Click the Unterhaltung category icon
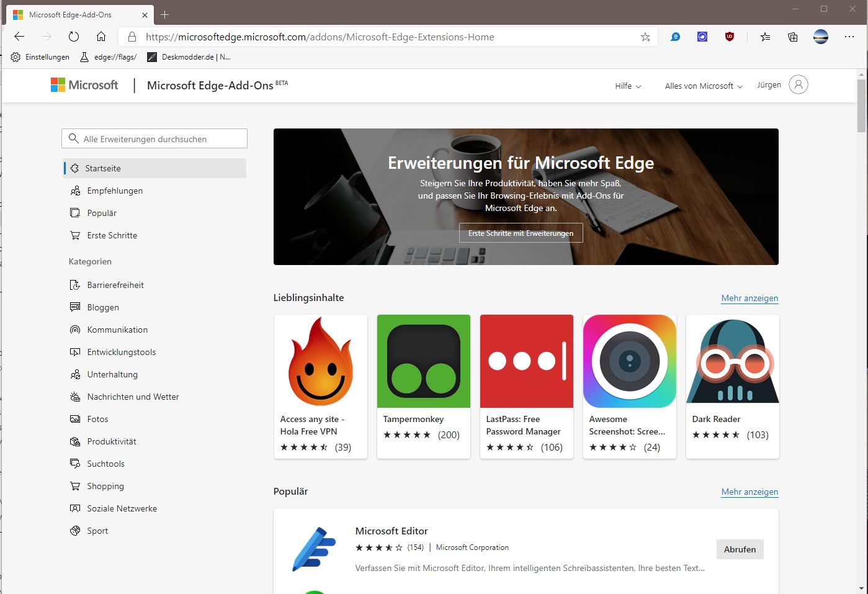This screenshot has width=868, height=594. point(75,374)
